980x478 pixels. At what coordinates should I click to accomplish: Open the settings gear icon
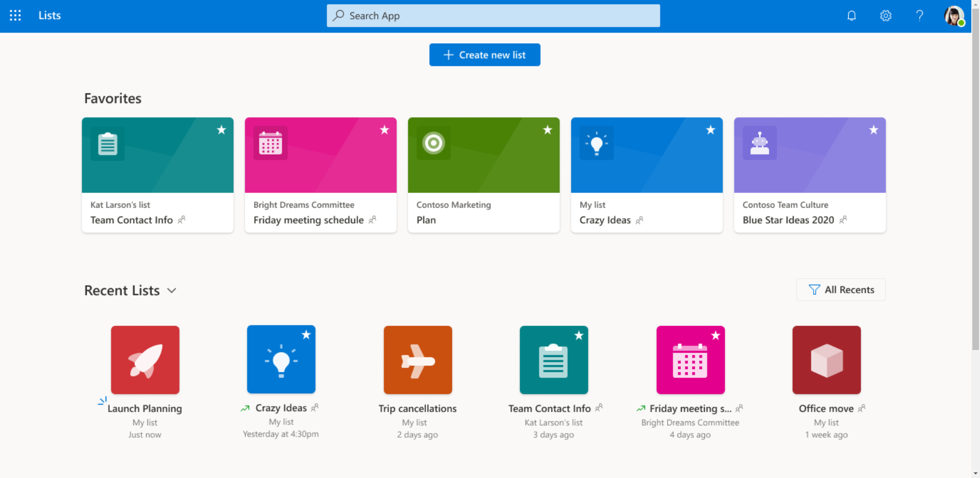[x=886, y=16]
